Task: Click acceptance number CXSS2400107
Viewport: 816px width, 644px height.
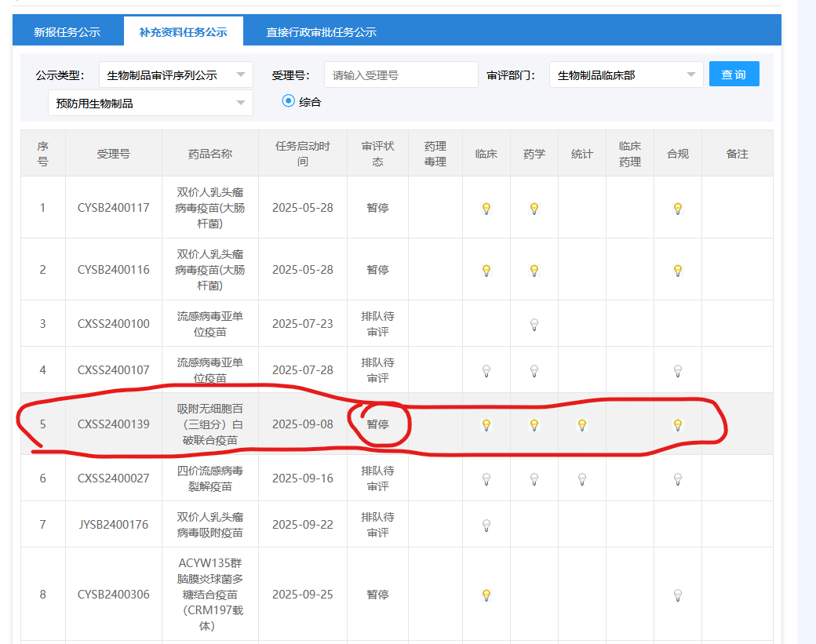Action: [x=114, y=370]
